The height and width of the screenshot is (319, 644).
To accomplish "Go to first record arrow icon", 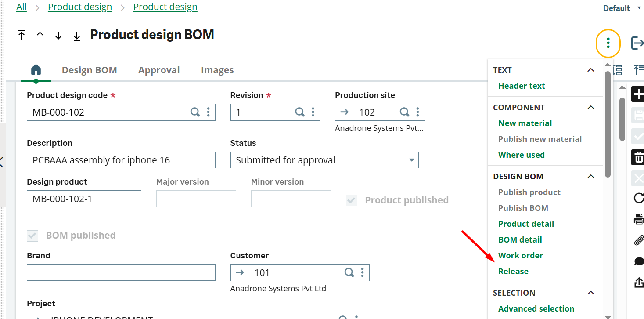I will coord(22,36).
